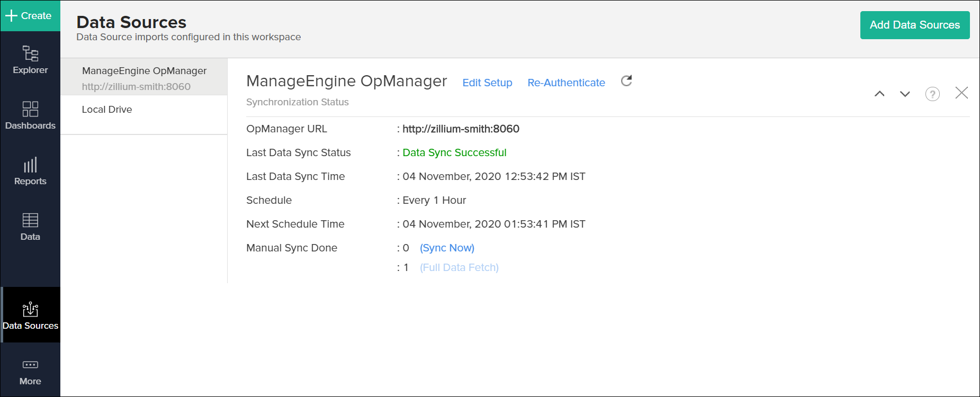980x397 pixels.
Task: Open the Reports section icon
Action: click(30, 170)
